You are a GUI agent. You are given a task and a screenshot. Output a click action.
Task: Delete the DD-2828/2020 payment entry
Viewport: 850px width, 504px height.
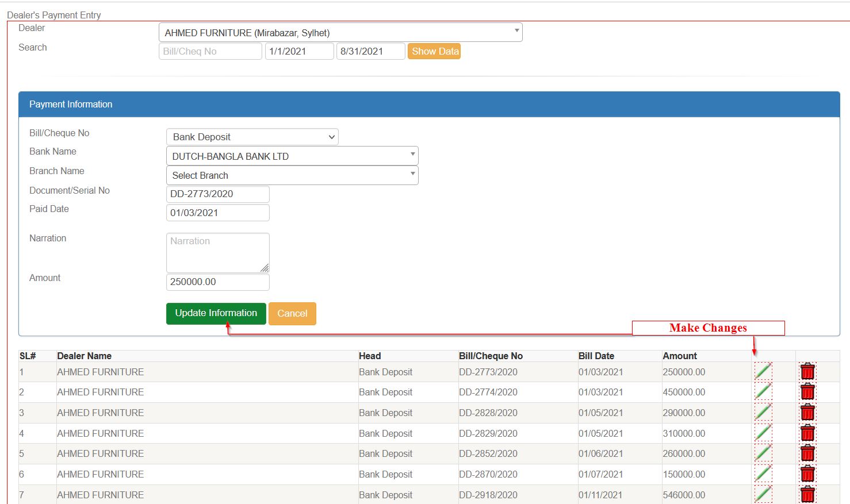[807, 413]
